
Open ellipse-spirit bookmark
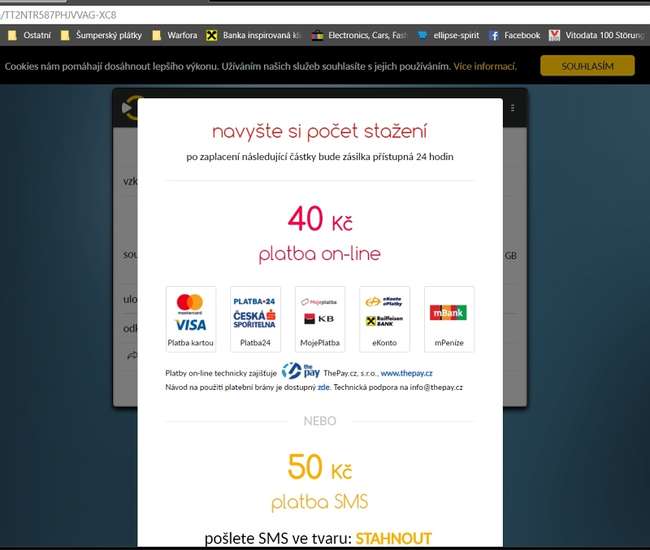[448, 35]
